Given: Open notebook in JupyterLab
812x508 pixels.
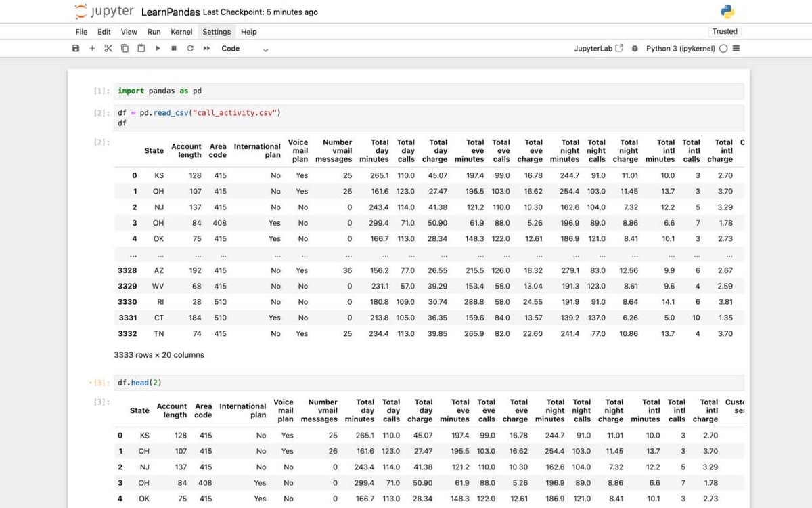Looking at the screenshot, I should coord(598,49).
